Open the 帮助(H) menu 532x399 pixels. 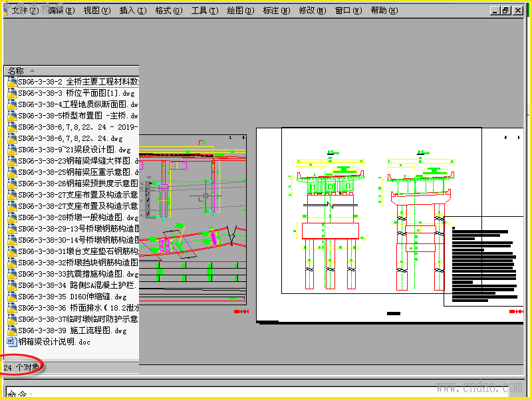384,11
